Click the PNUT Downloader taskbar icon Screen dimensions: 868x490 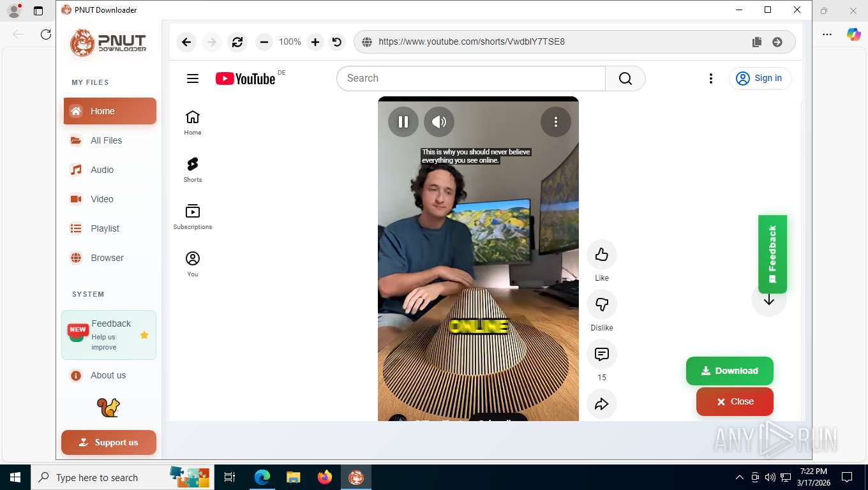click(356, 477)
